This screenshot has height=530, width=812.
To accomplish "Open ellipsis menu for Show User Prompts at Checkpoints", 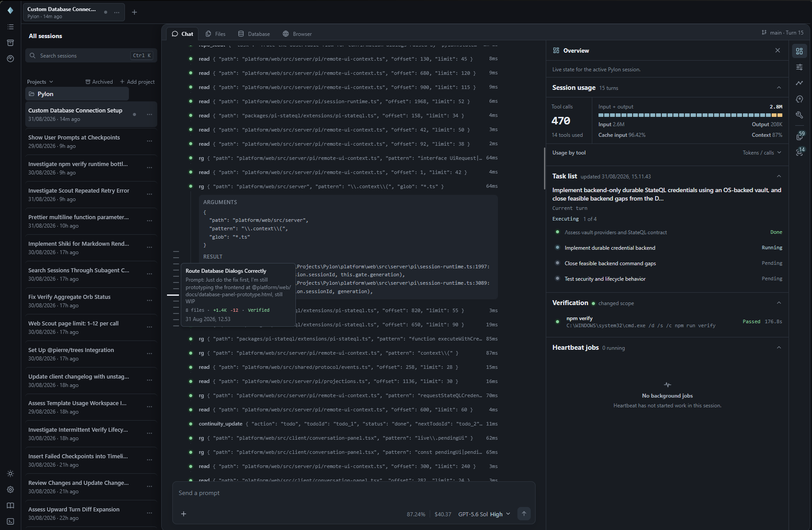I will pyautogui.click(x=150, y=141).
